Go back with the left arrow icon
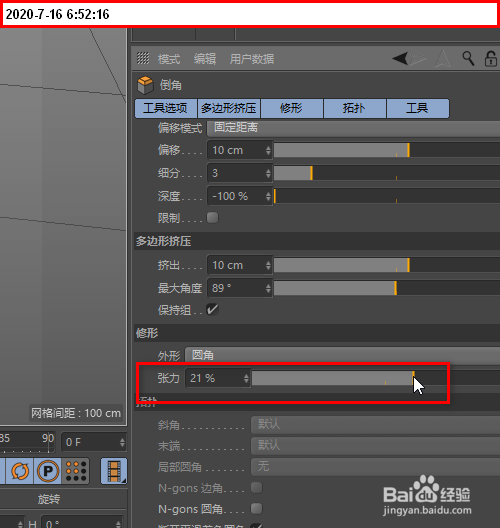 [x=400, y=59]
